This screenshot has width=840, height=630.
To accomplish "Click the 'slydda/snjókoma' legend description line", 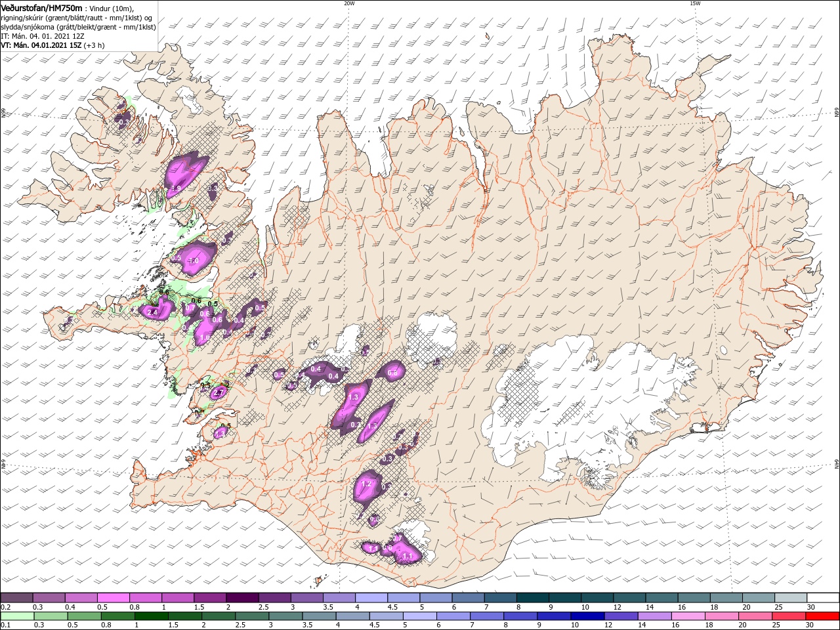I will click(x=78, y=27).
